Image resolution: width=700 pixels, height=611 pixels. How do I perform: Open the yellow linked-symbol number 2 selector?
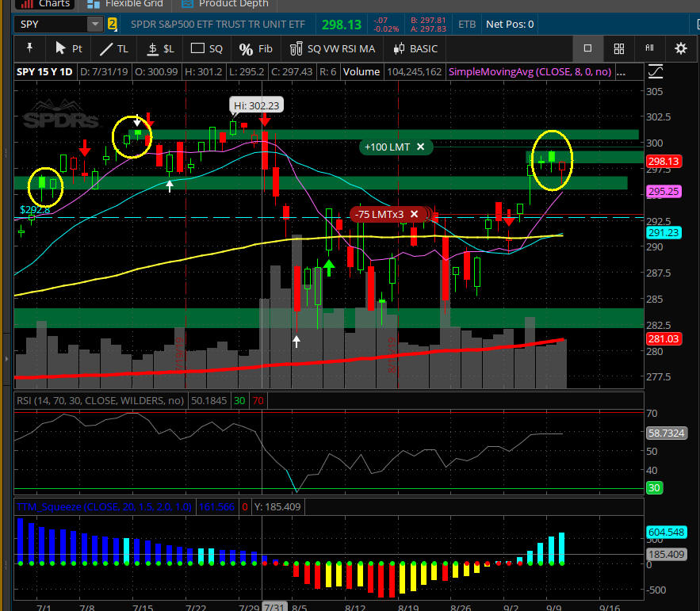pyautogui.click(x=113, y=25)
